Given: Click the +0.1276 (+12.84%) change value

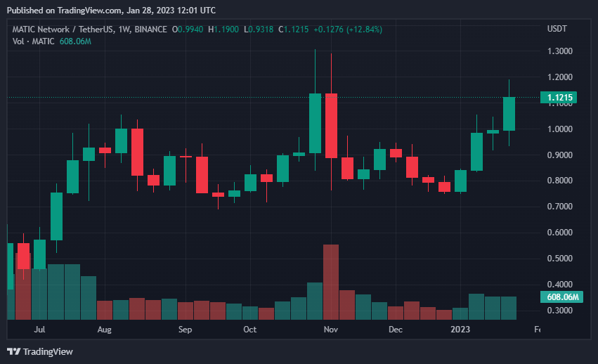Looking at the screenshot, I should pos(348,30).
